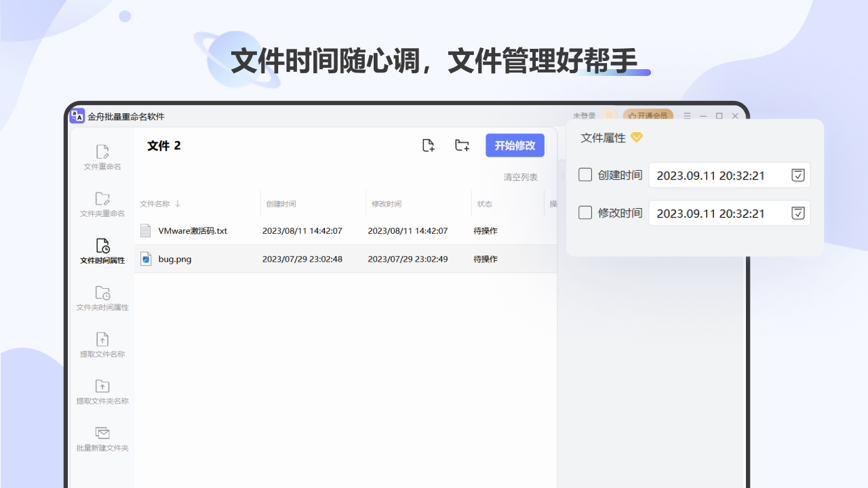The height and width of the screenshot is (488, 868).
Task: Open the 开通会员 membership page
Action: point(649,116)
